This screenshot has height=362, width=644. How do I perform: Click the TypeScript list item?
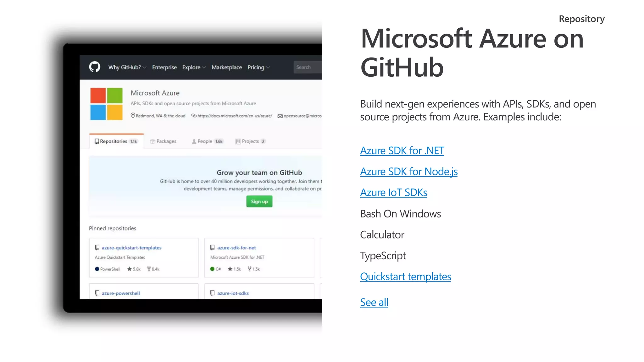point(383,256)
